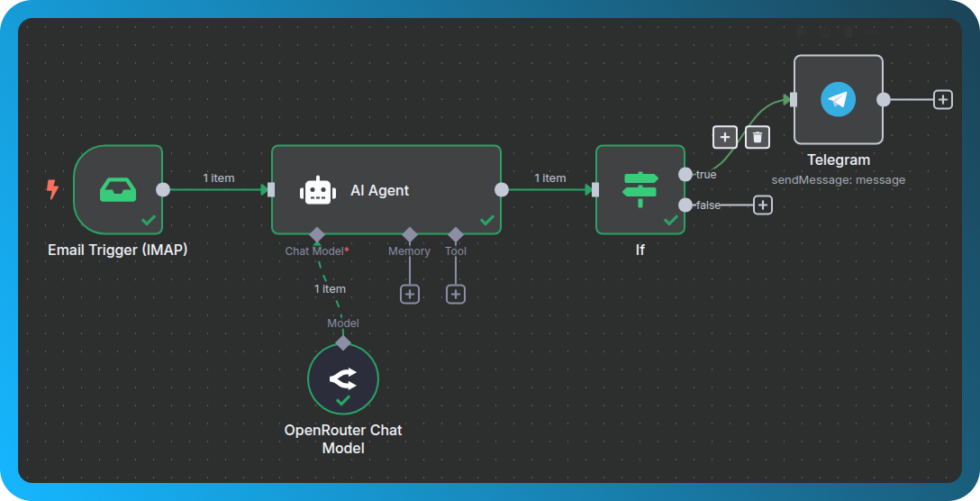Click the OpenRouter Model diamond connector
Image resolution: width=980 pixels, height=501 pixels.
342,342
